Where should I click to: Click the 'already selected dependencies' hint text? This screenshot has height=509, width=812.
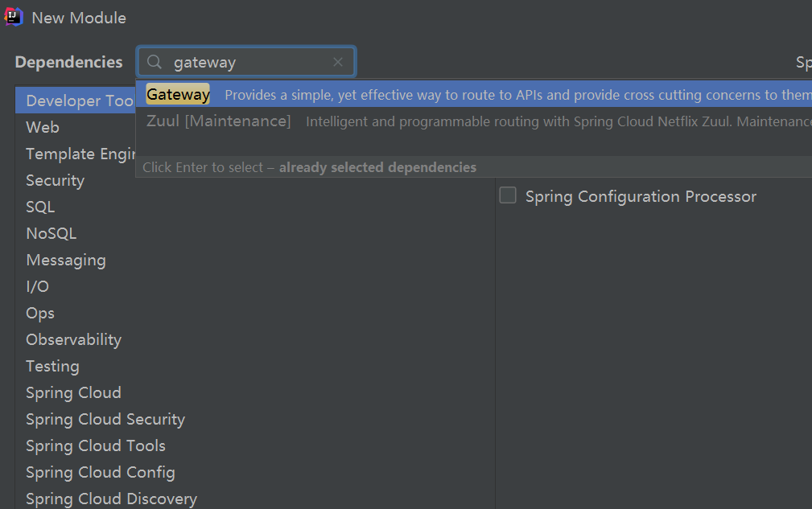(377, 167)
